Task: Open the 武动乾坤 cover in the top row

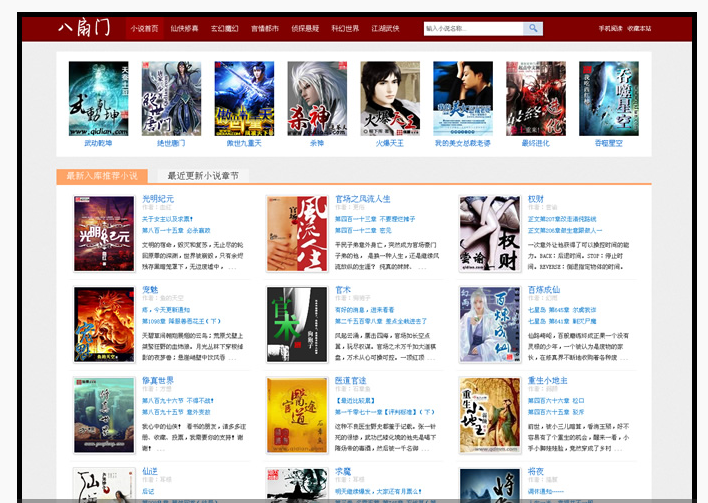Action: 98,98
